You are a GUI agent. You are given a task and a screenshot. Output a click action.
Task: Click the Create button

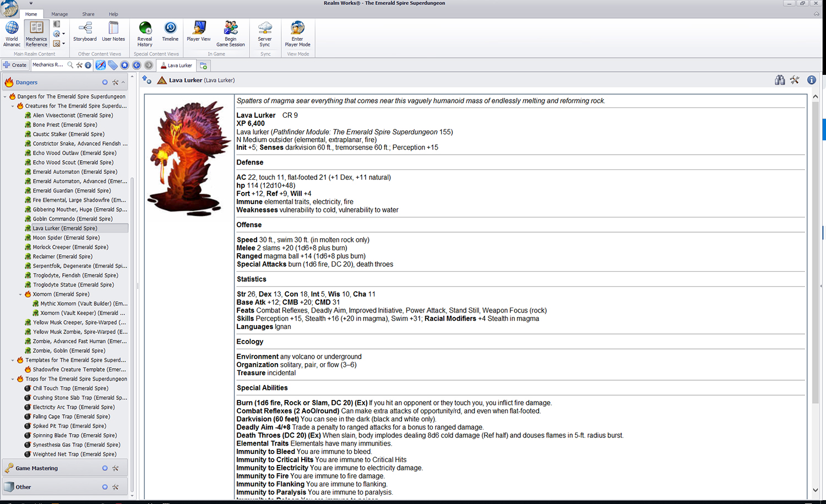click(x=15, y=65)
